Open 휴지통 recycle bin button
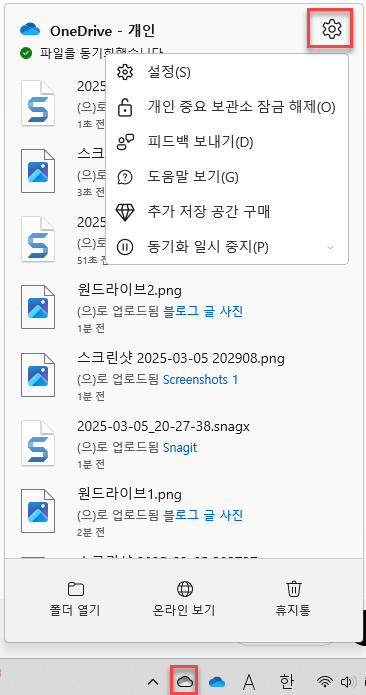This screenshot has width=366, height=695. click(292, 599)
